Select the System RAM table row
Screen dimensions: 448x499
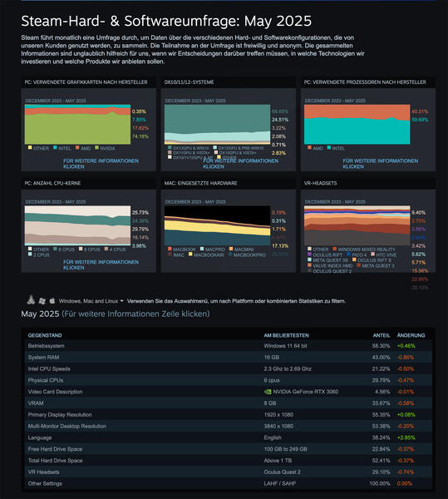pos(229,358)
